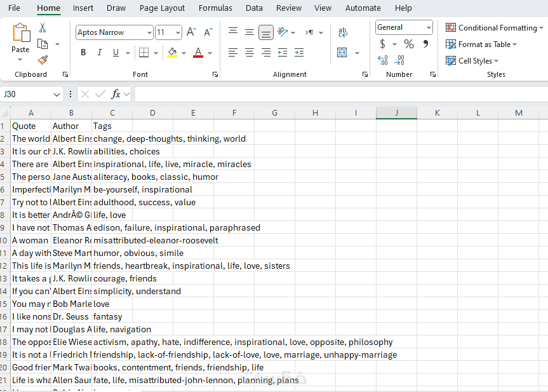Open Conditional Formatting menu
This screenshot has width=548, height=392.
tap(494, 27)
